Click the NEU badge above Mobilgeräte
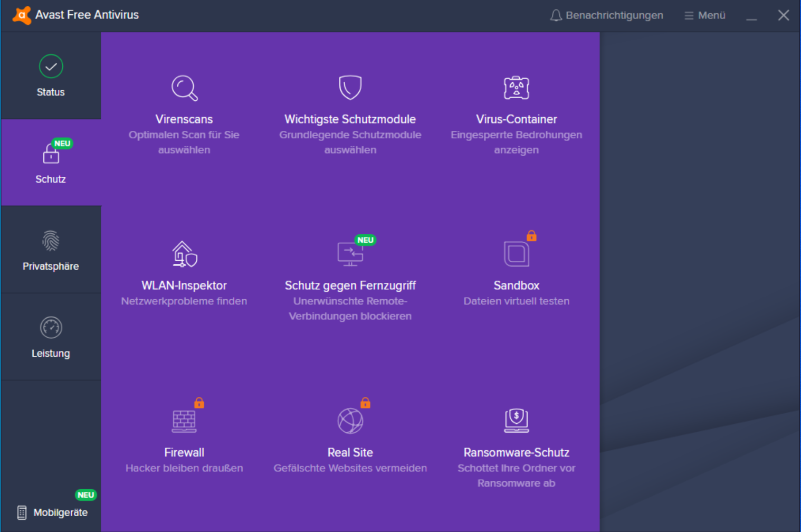Screen dimensions: 801x532 (x=85, y=495)
